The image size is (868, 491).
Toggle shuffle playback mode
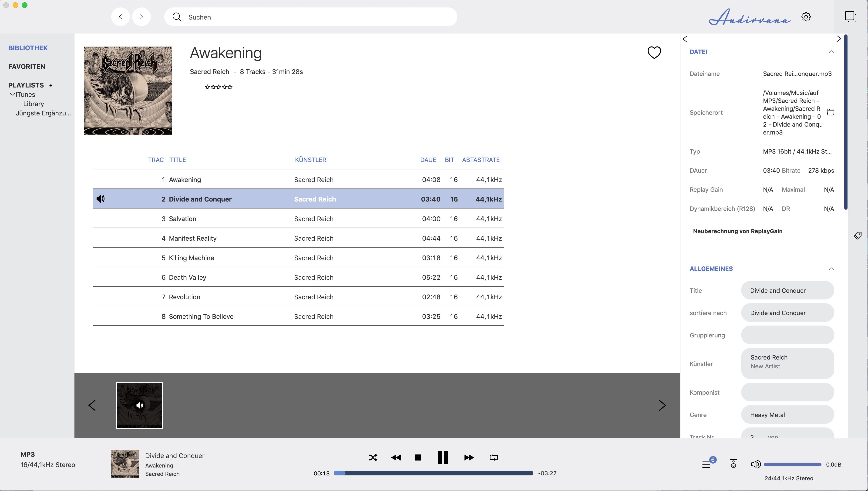373,458
